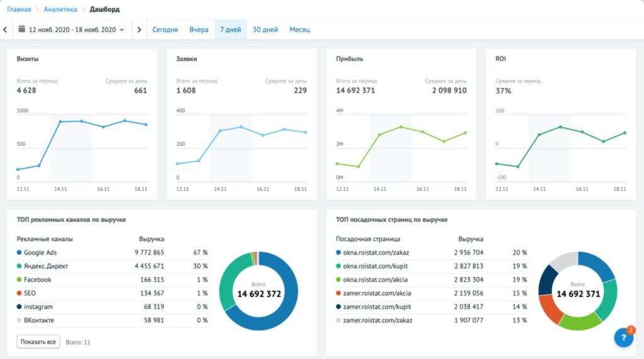
Task: Click the advertising channels donut chart total
Action: coord(259,294)
